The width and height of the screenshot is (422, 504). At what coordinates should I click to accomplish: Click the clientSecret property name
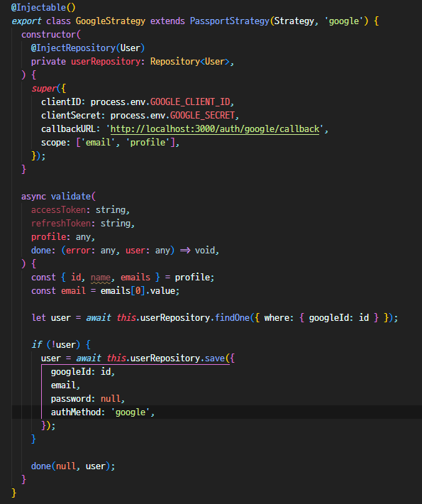[x=71, y=116]
